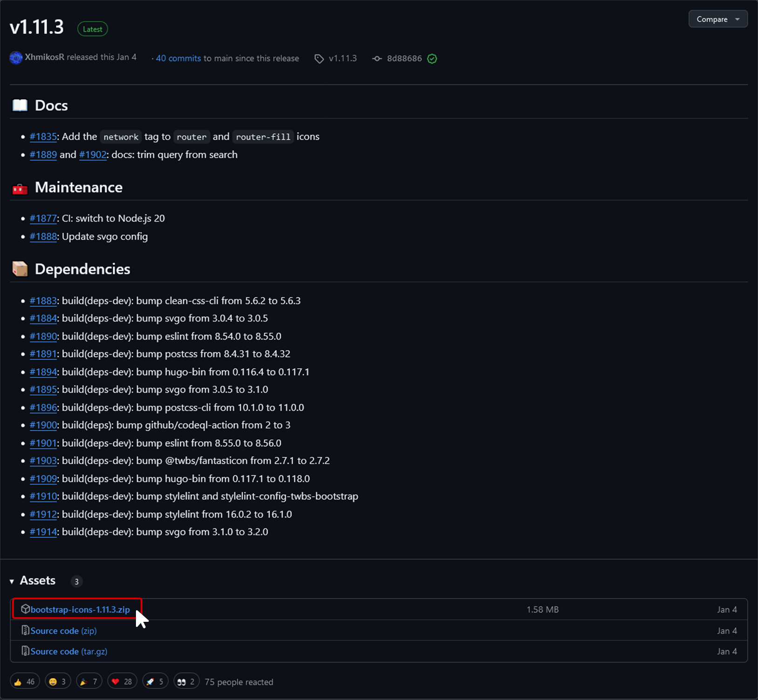Click XhmikosR's avatar image

[x=15, y=57]
